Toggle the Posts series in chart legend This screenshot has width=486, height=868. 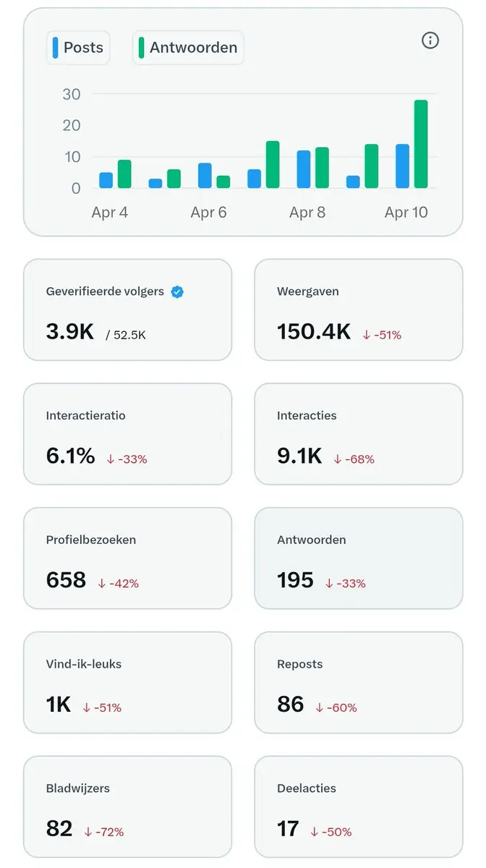78,48
